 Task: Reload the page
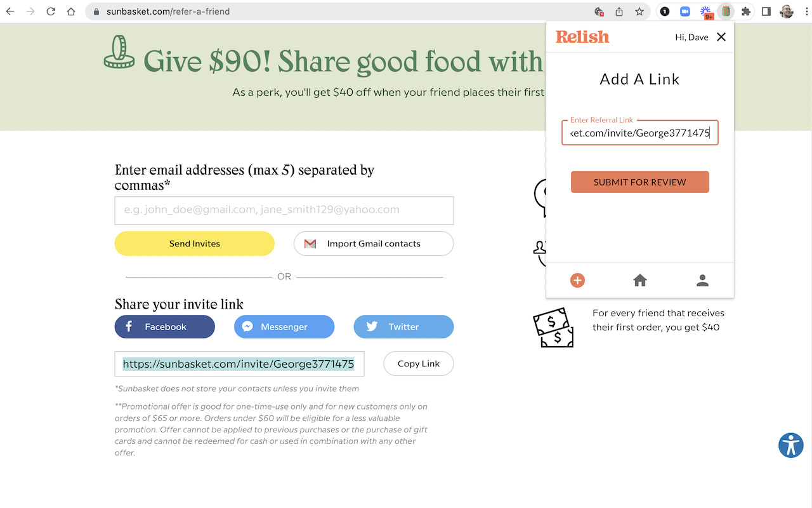[x=50, y=11]
